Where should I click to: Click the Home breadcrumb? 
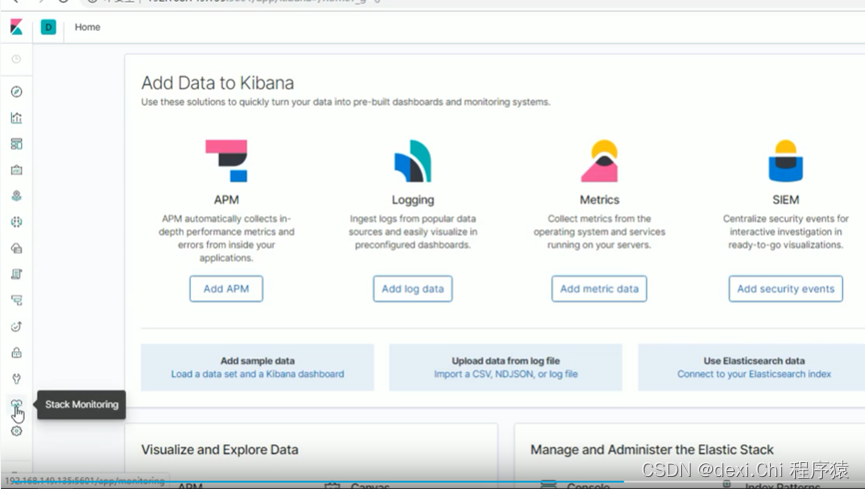88,27
